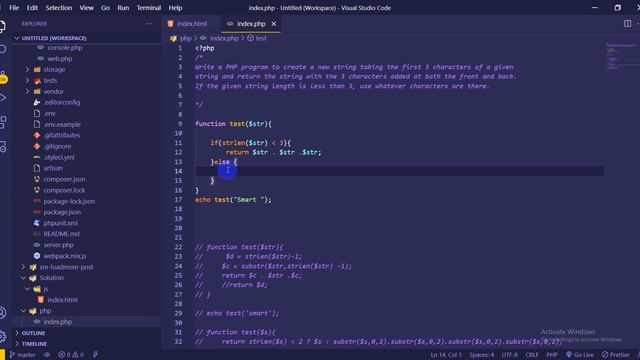Close the index.php editor tab
The image size is (640, 360).
click(274, 24)
